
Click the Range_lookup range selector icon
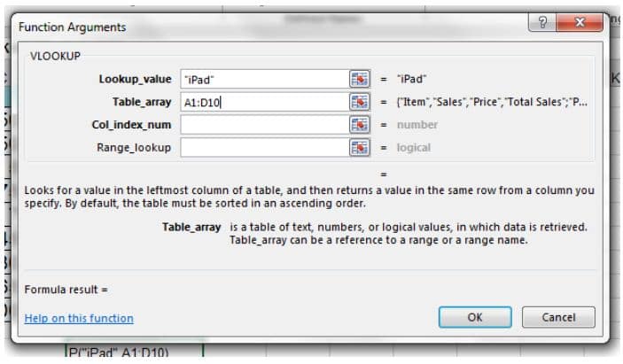[359, 147]
